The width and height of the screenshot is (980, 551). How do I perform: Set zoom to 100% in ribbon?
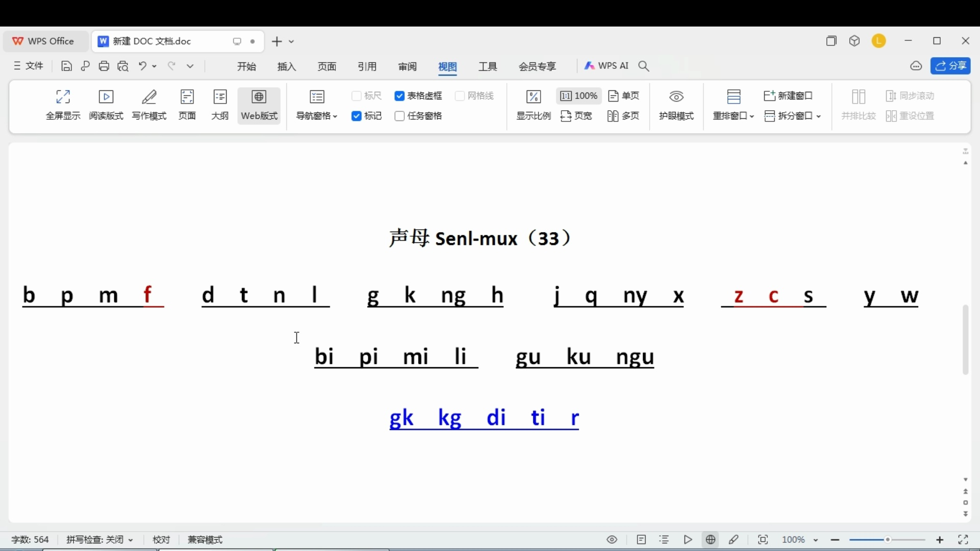579,96
